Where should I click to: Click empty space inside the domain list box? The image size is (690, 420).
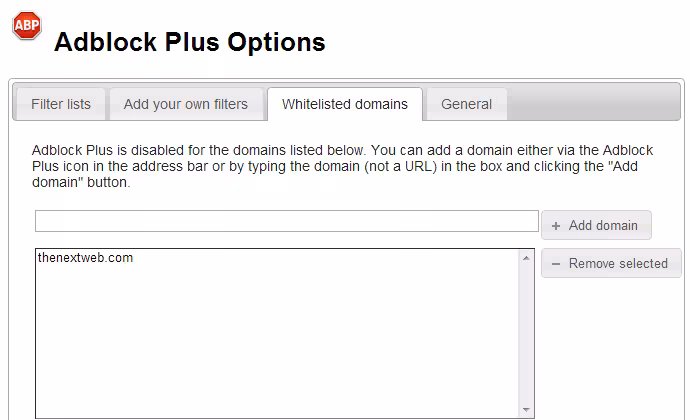[277, 343]
